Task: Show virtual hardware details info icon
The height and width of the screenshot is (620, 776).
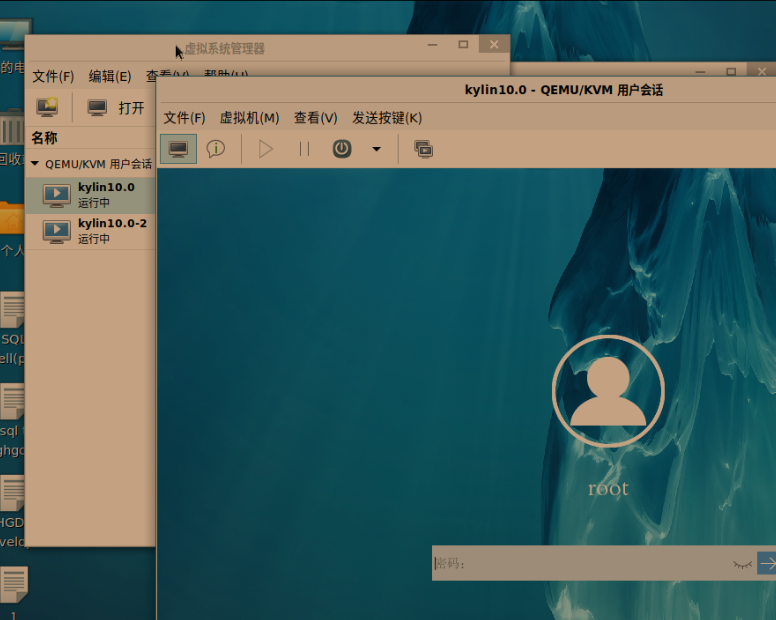Action: pos(216,148)
